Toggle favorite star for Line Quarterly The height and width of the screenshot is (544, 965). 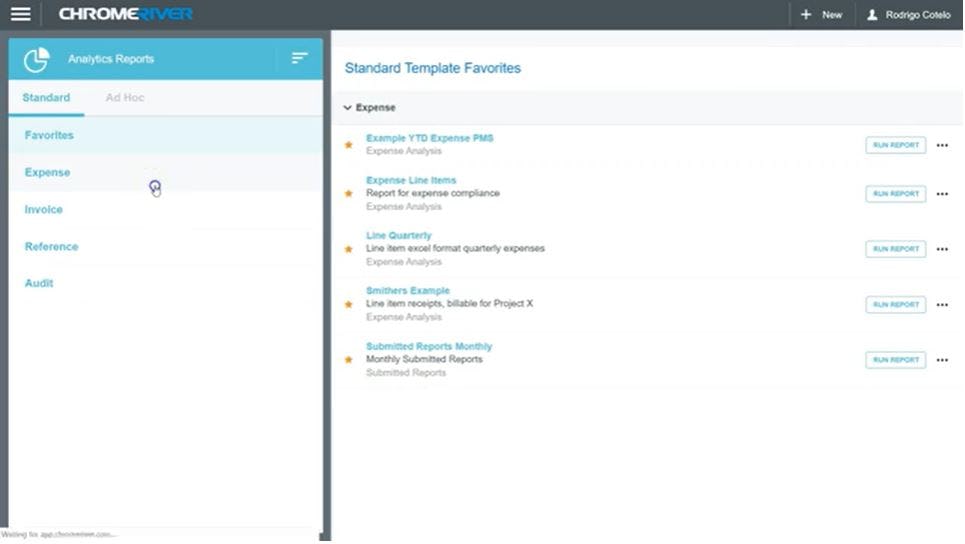tap(348, 249)
